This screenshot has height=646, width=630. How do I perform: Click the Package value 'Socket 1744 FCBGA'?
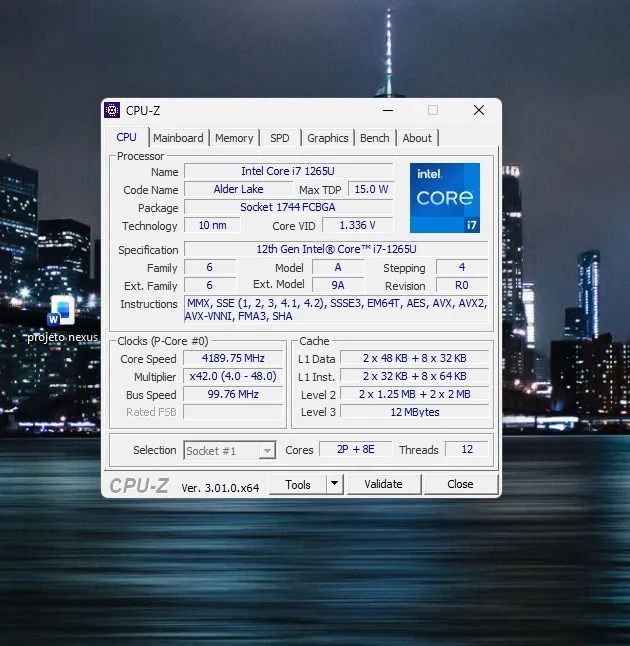click(x=288, y=207)
